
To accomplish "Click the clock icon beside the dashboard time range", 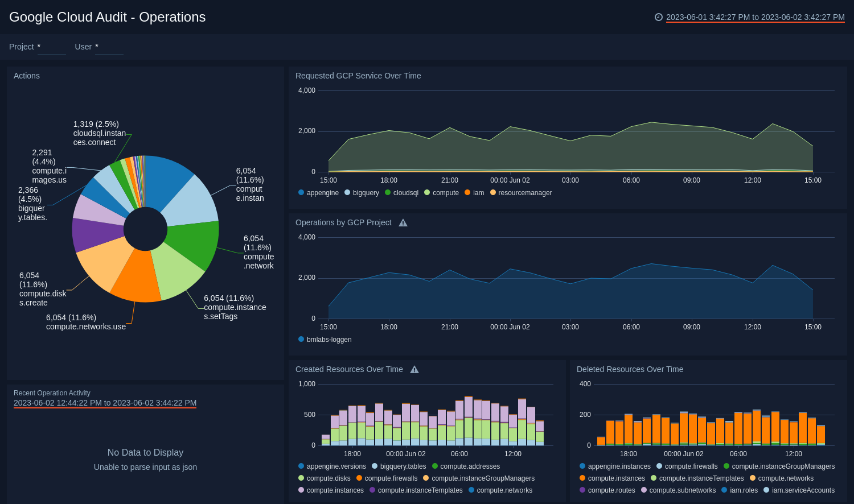I will [x=659, y=17].
